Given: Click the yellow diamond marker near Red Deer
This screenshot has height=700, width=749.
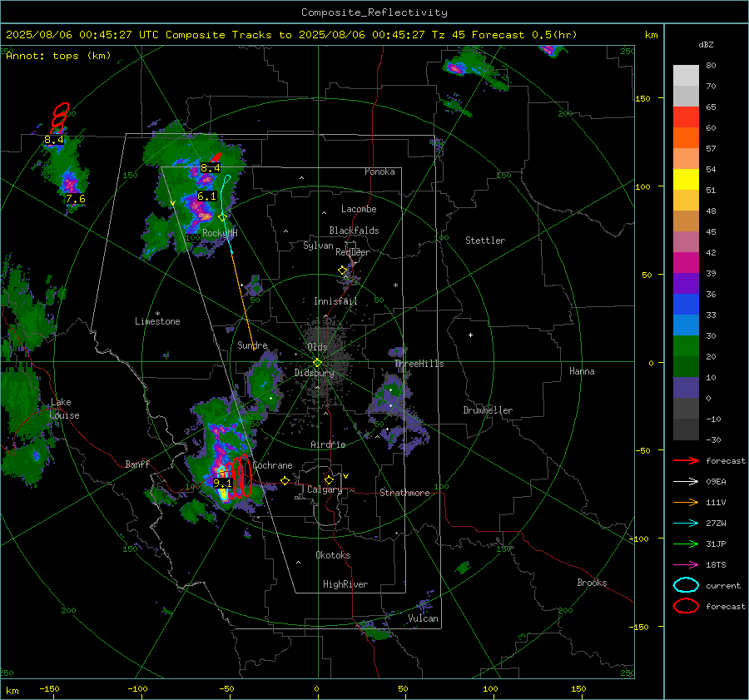Looking at the screenshot, I should point(342,271).
